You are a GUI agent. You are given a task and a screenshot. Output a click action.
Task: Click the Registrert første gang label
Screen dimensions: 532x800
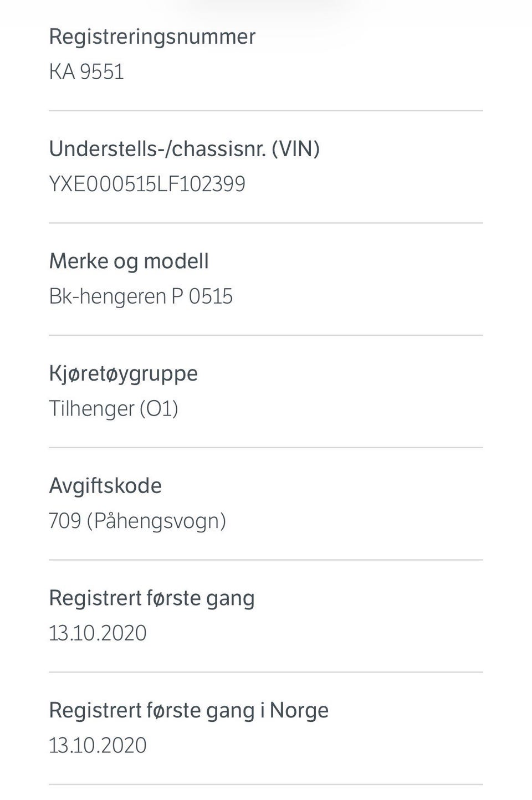(151, 598)
